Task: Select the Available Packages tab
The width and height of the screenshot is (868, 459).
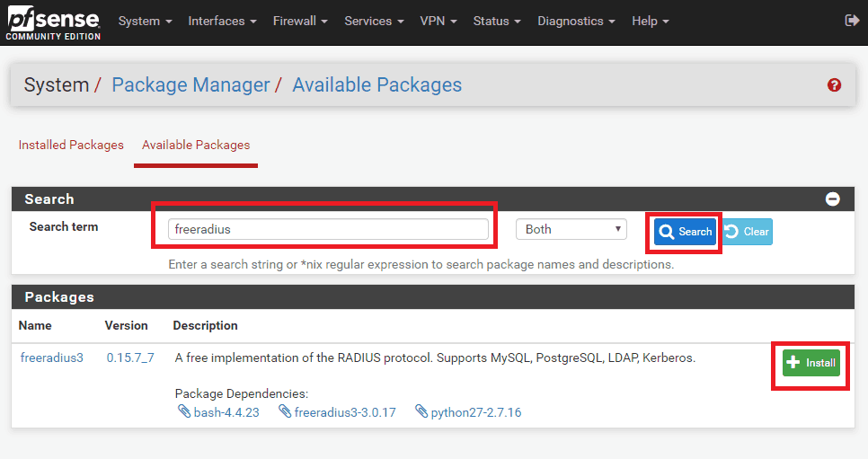Action: pos(196,145)
